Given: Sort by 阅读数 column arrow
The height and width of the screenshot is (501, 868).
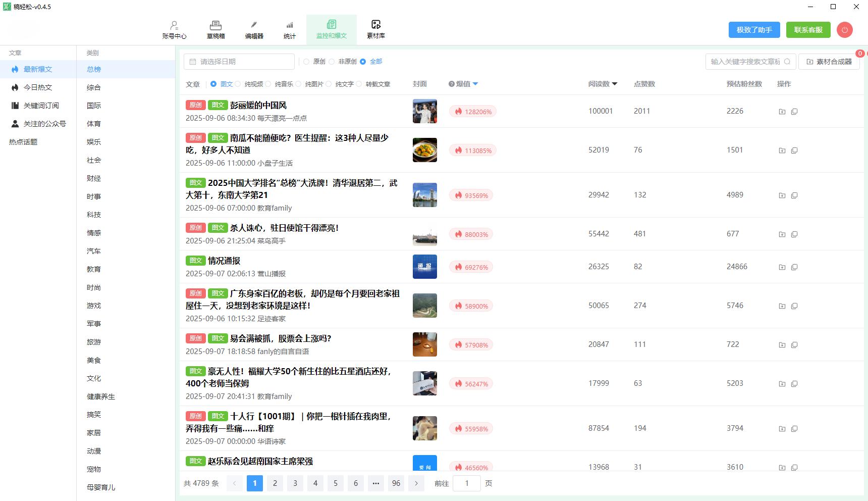Looking at the screenshot, I should pyautogui.click(x=614, y=84).
